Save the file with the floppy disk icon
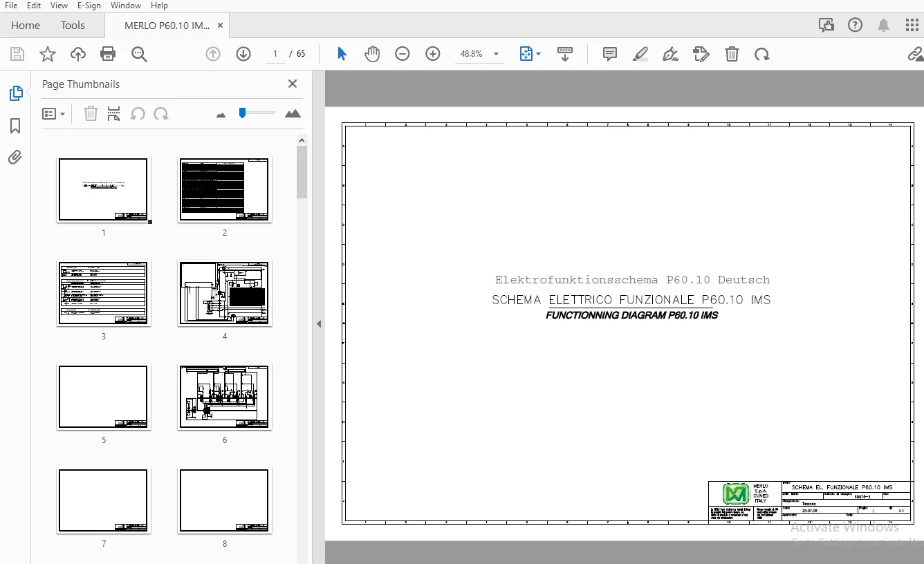 coord(17,54)
